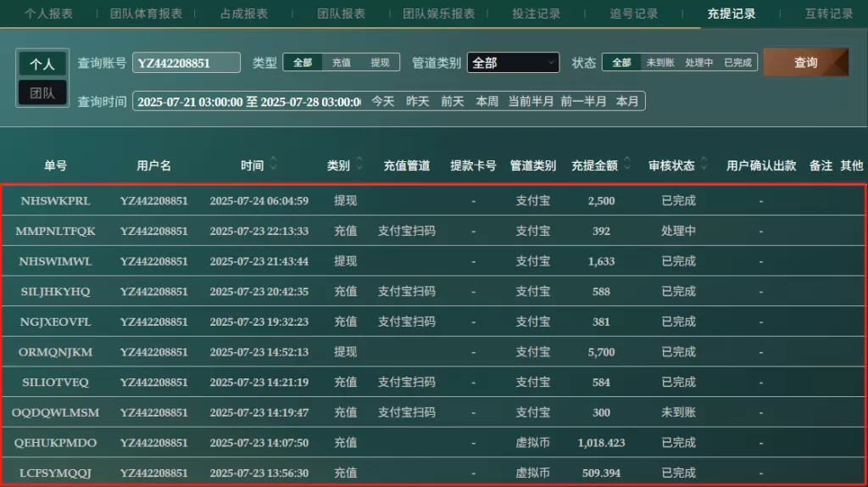This screenshot has height=487, width=868.
Task: Filter status by 未到账
Action: tap(659, 63)
